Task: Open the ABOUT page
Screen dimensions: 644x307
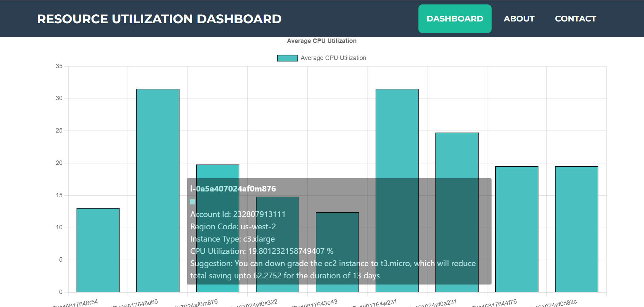Action: click(x=519, y=19)
